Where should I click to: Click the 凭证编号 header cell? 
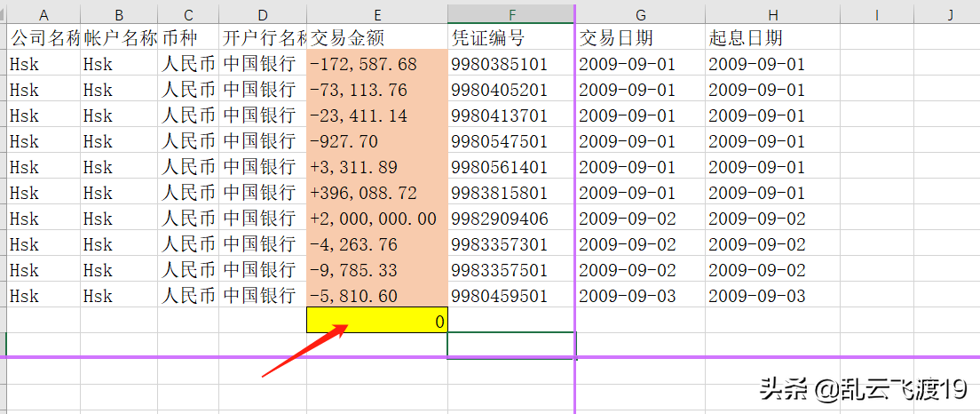click(x=512, y=37)
